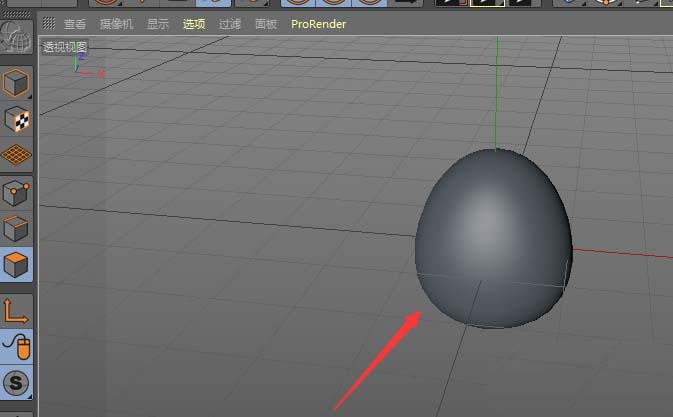673x417 pixels.
Task: Click the XYZ world axis indicator
Action: (88, 65)
